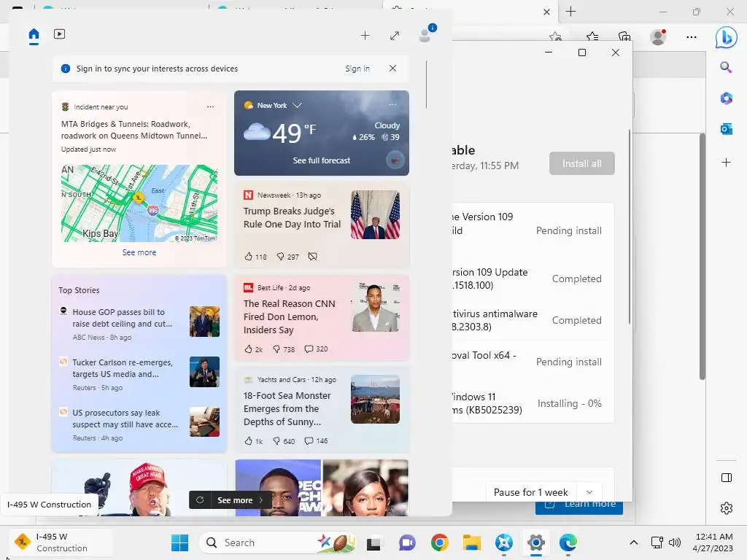
Task: Open a new Edge tab
Action: point(570,12)
